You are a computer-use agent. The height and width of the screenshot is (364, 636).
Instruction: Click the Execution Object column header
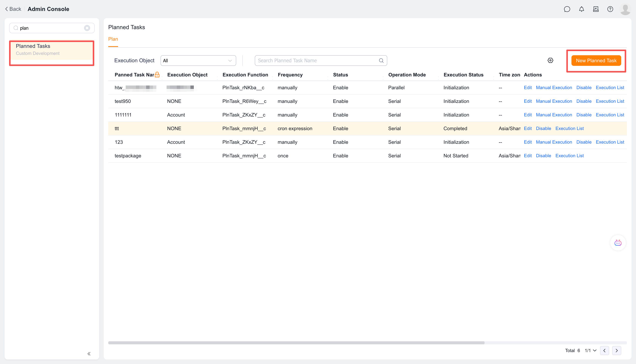(187, 75)
